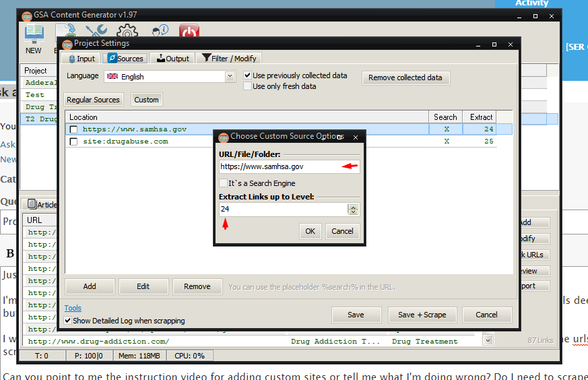The height and width of the screenshot is (380, 588).
Task: Switch to the Output tab
Action: (173, 59)
